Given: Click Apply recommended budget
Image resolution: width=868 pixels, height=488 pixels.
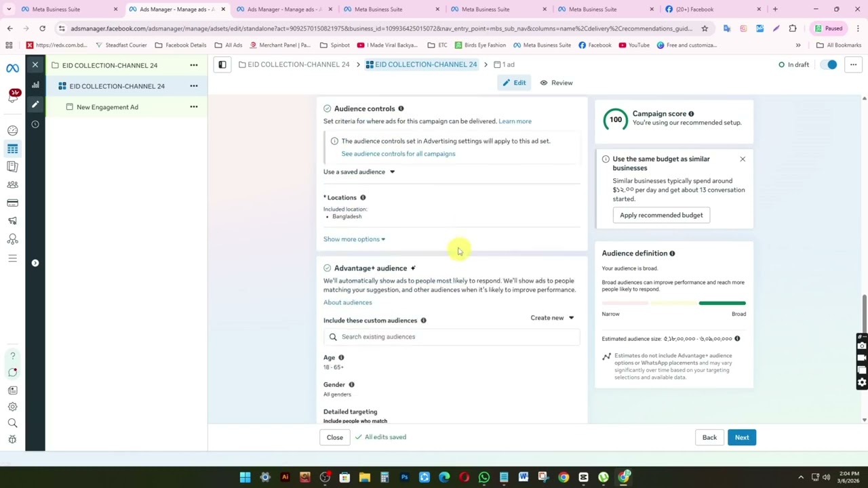Looking at the screenshot, I should coord(661,215).
